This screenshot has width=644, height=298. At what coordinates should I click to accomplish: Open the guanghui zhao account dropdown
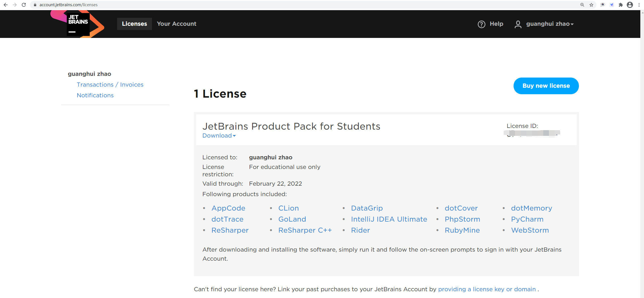click(x=550, y=24)
